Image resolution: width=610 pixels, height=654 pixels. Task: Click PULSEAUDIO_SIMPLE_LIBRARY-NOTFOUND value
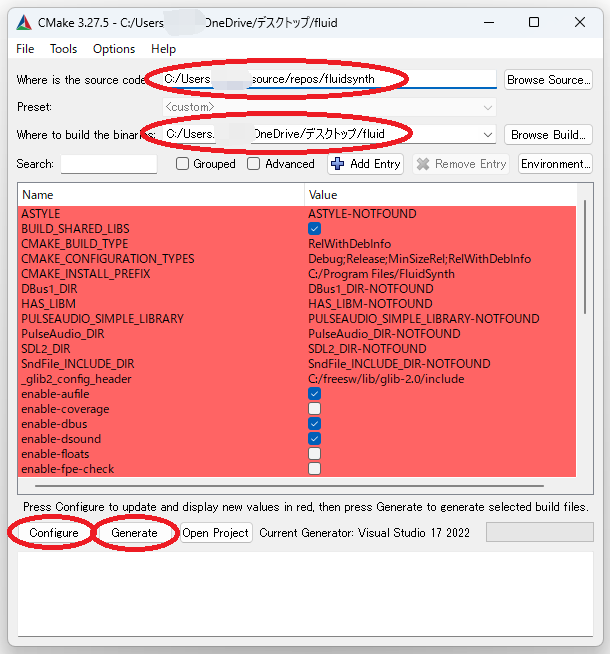(x=424, y=319)
